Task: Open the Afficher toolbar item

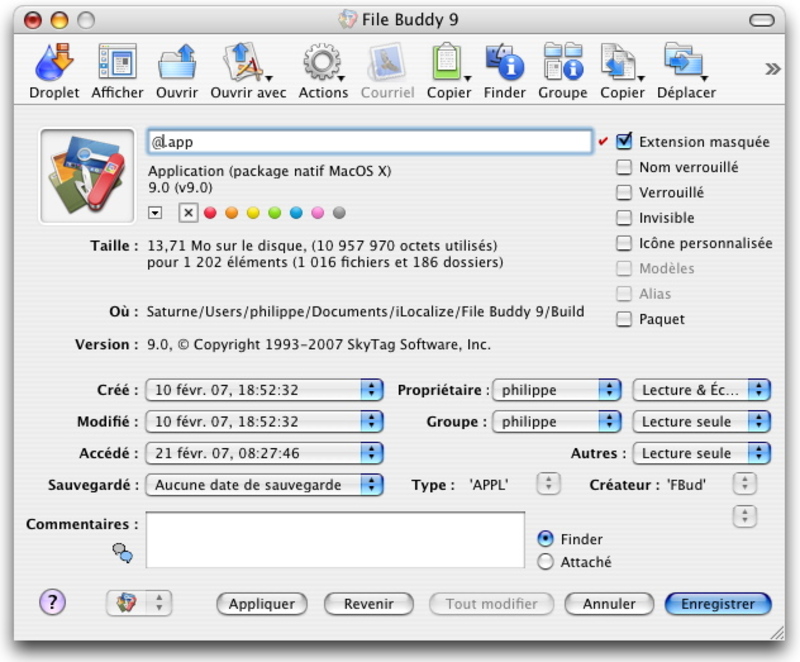Action: pyautogui.click(x=117, y=62)
